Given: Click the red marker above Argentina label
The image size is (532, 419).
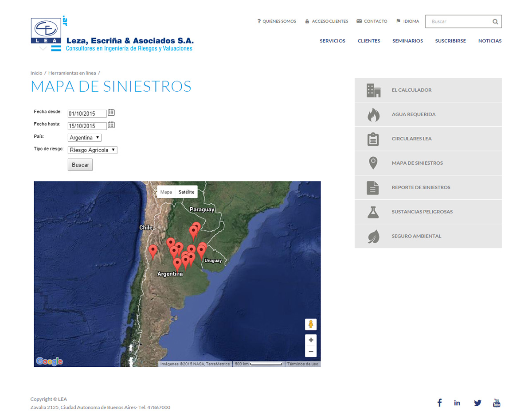Looking at the screenshot, I should tap(177, 264).
